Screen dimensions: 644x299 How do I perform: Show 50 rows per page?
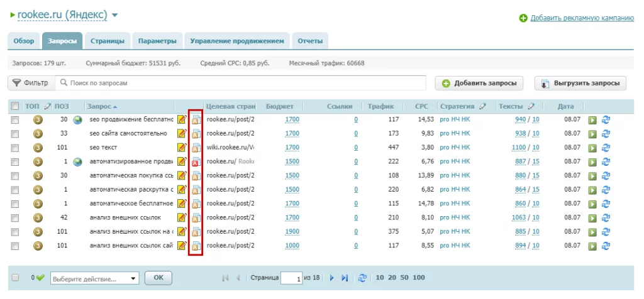pyautogui.click(x=404, y=278)
